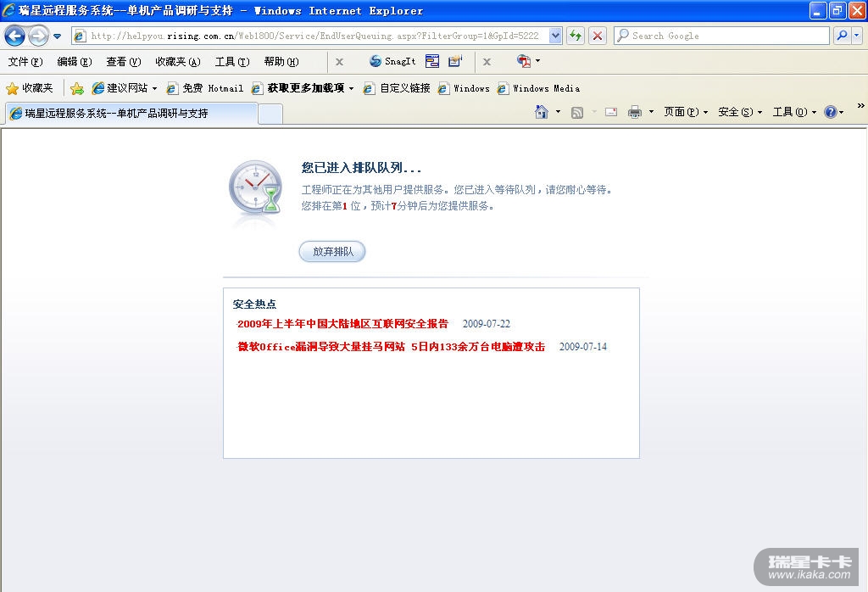Viewport: 868px width, 592px height.
Task: Click the blue Help question mark icon
Action: tap(831, 112)
